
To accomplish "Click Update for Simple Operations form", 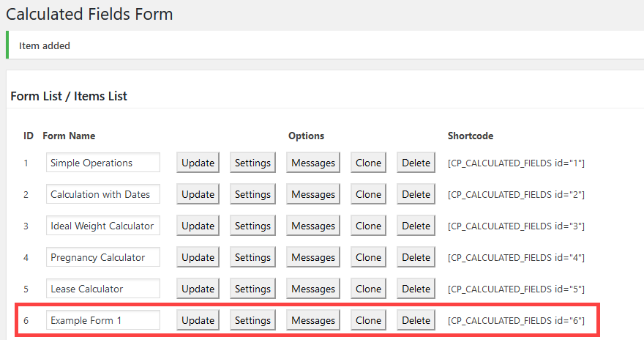I will [x=198, y=163].
